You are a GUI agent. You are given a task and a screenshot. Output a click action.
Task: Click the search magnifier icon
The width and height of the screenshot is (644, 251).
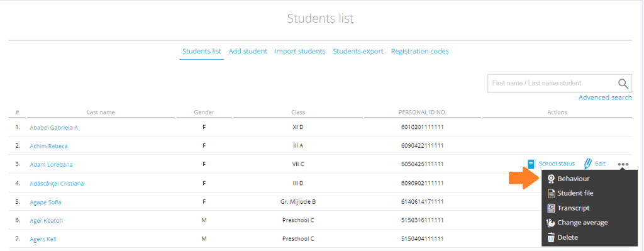pyautogui.click(x=623, y=84)
